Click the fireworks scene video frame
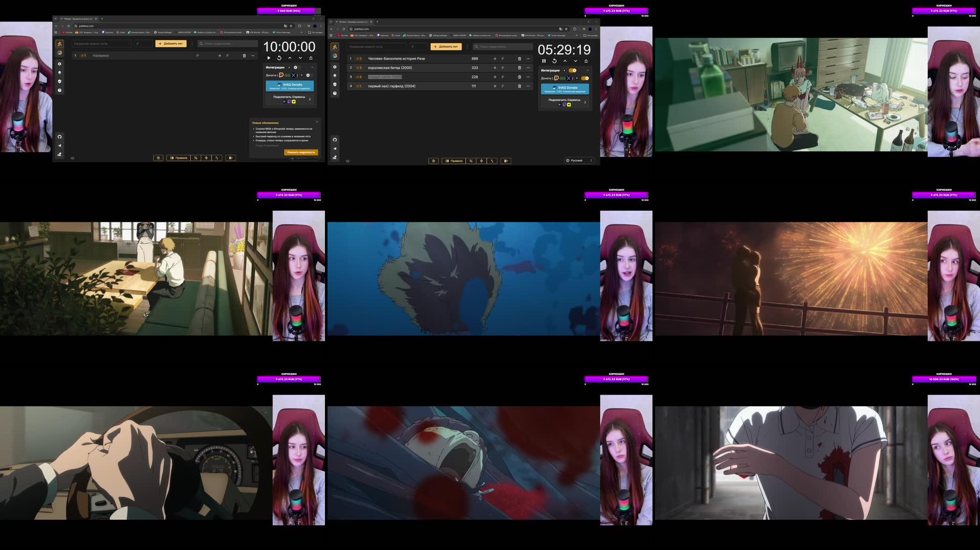This screenshot has height=550, width=980. 791,279
